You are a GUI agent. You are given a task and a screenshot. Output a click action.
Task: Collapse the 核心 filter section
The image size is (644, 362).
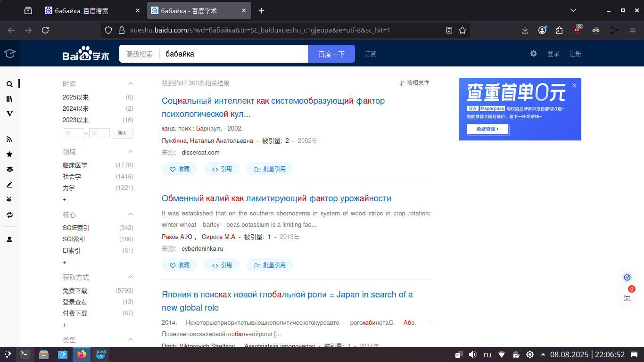click(x=131, y=214)
